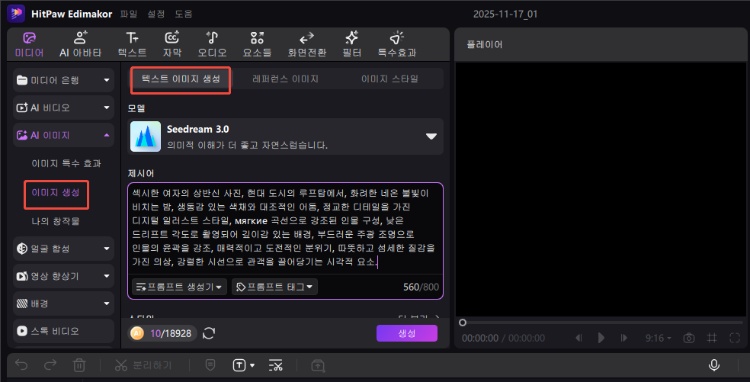Switch to 텍스트 이미지 생성 tab
Viewport: 750px width, 382px height.
pos(181,79)
